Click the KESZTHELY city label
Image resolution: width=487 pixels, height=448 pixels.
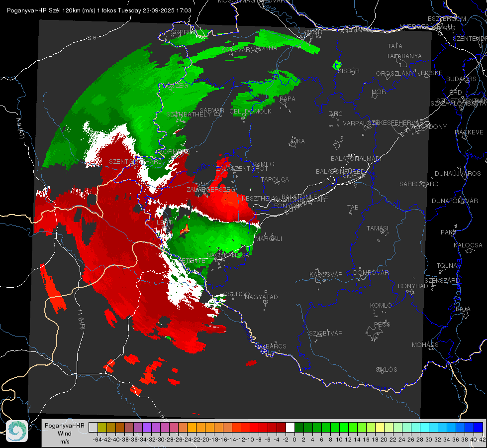pos(259,198)
